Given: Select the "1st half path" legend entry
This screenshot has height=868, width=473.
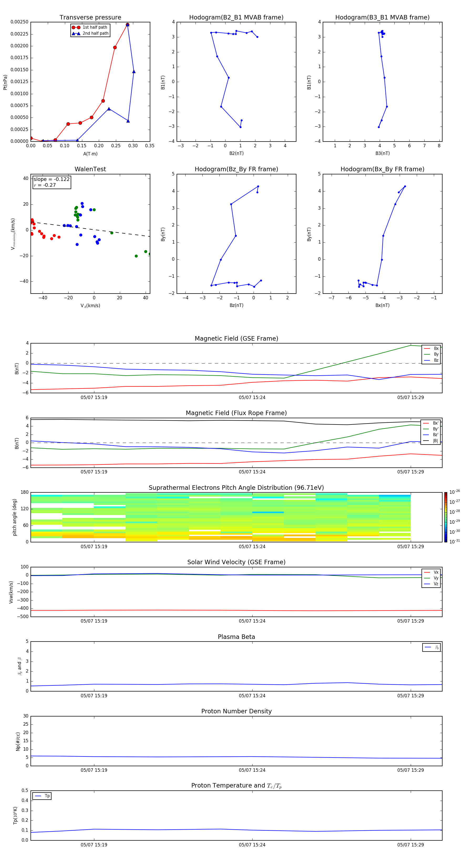Looking at the screenshot, I should (90, 27).
